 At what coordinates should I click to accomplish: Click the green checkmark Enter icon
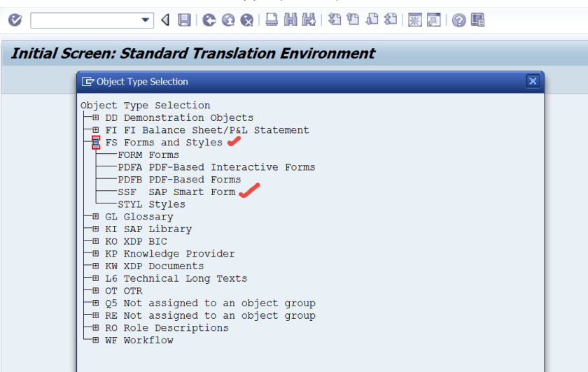15,20
